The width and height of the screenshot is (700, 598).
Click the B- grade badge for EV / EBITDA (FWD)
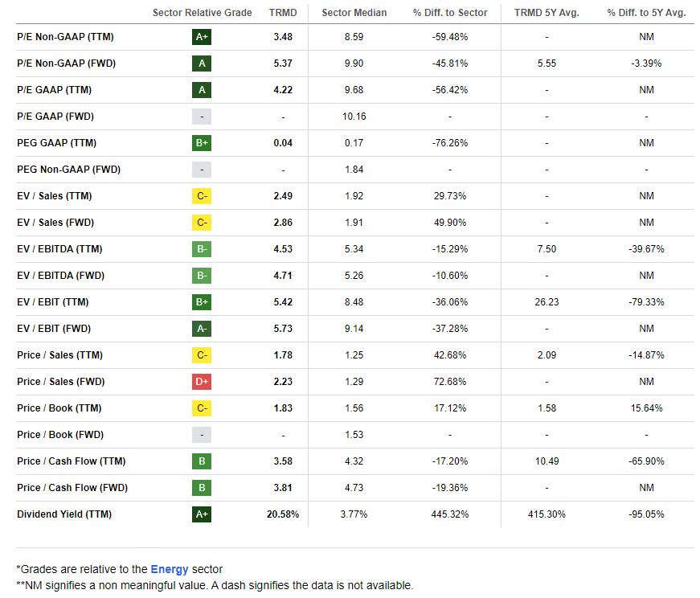(x=202, y=276)
